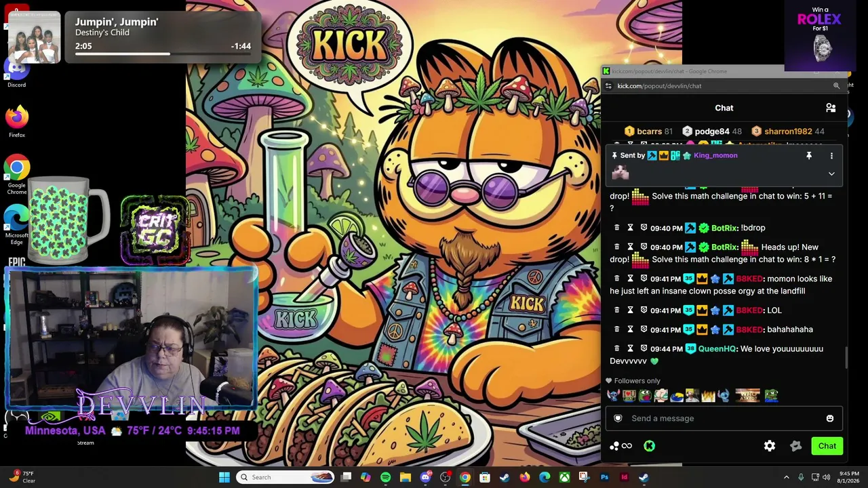Open the Discord desktop shortcut
The image size is (868, 488).
pos(17,72)
